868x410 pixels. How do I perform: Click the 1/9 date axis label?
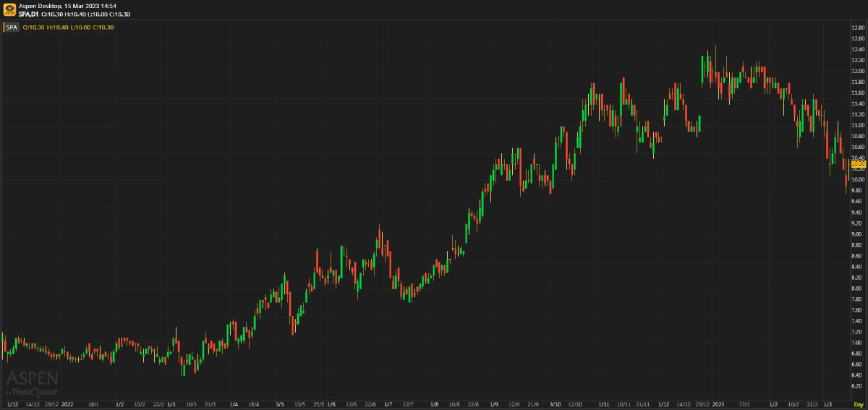click(494, 404)
